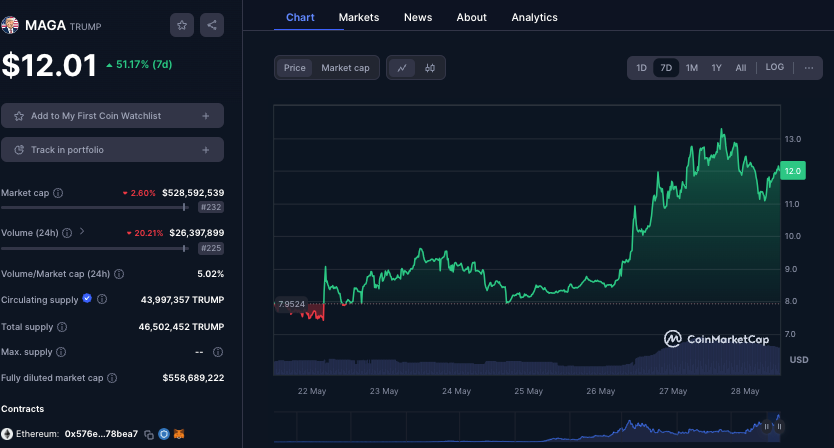Viewport: 834px width, 448px height.
Task: Open the About tab
Action: 472,17
